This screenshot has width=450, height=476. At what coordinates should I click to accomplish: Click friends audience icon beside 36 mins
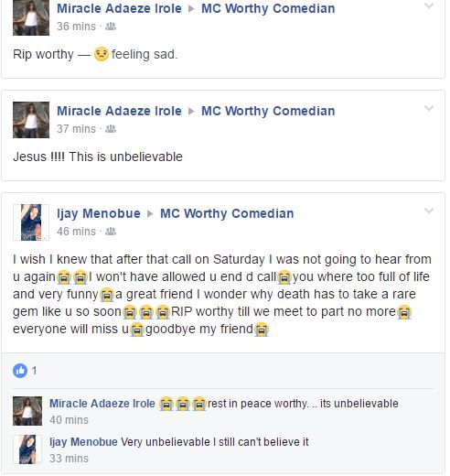click(111, 27)
